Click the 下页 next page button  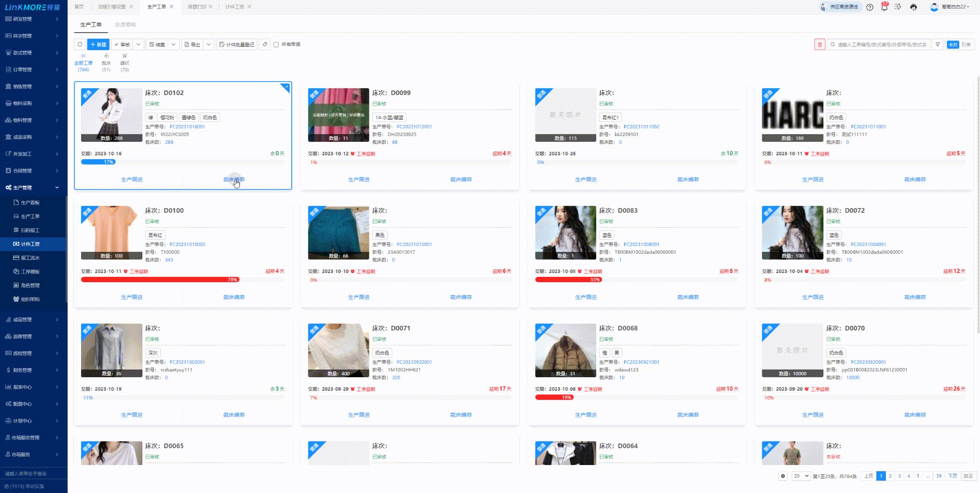(952, 476)
